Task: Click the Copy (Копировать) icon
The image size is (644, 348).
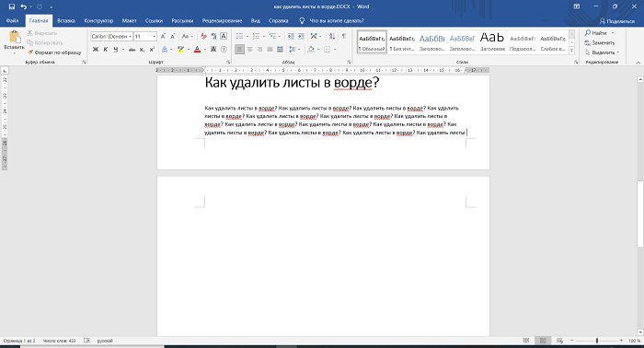Action: click(x=30, y=42)
